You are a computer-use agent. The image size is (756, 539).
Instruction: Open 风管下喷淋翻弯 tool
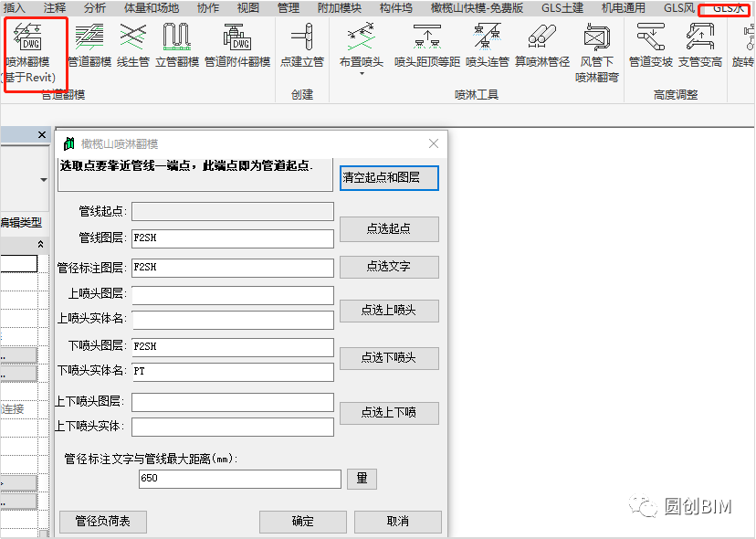pyautogui.click(x=597, y=53)
